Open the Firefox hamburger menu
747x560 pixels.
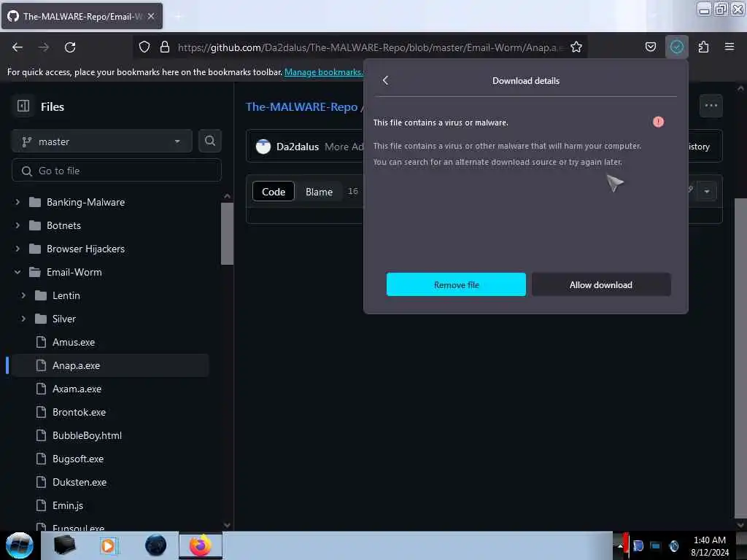pyautogui.click(x=729, y=47)
